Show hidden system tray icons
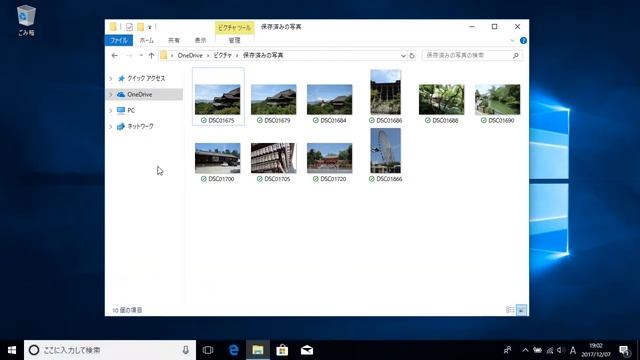The height and width of the screenshot is (360, 640). [x=525, y=350]
